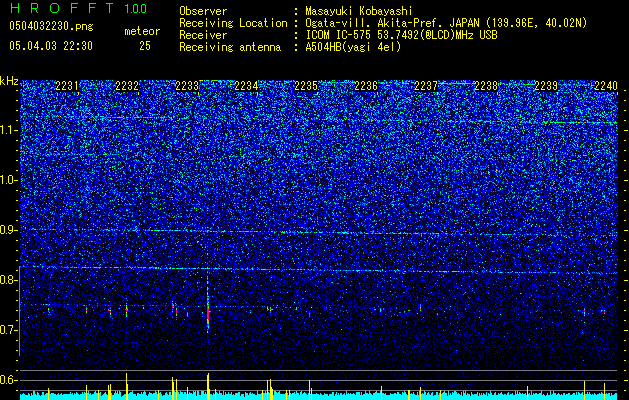Click the 2233 time marker
The image size is (629, 400).
click(x=187, y=86)
